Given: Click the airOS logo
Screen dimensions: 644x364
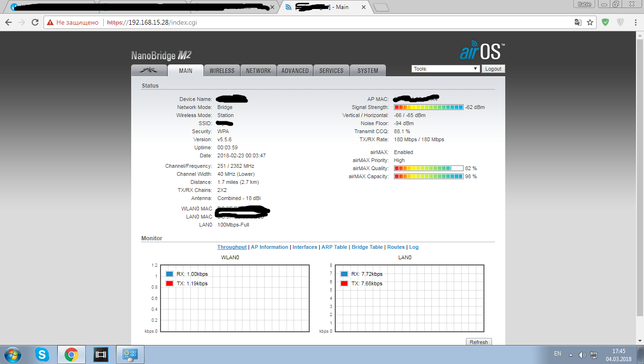Looking at the screenshot, I should coord(482,51).
